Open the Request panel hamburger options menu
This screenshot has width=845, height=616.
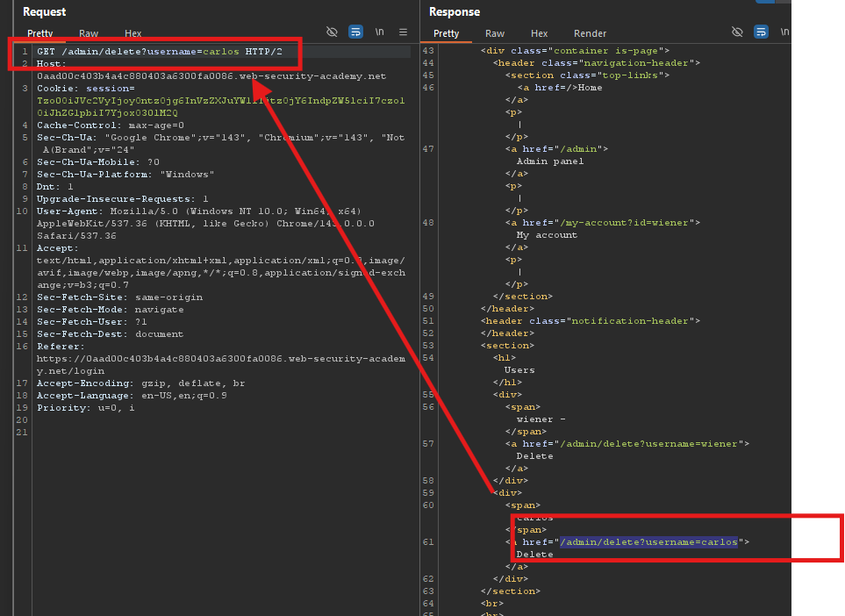[403, 32]
